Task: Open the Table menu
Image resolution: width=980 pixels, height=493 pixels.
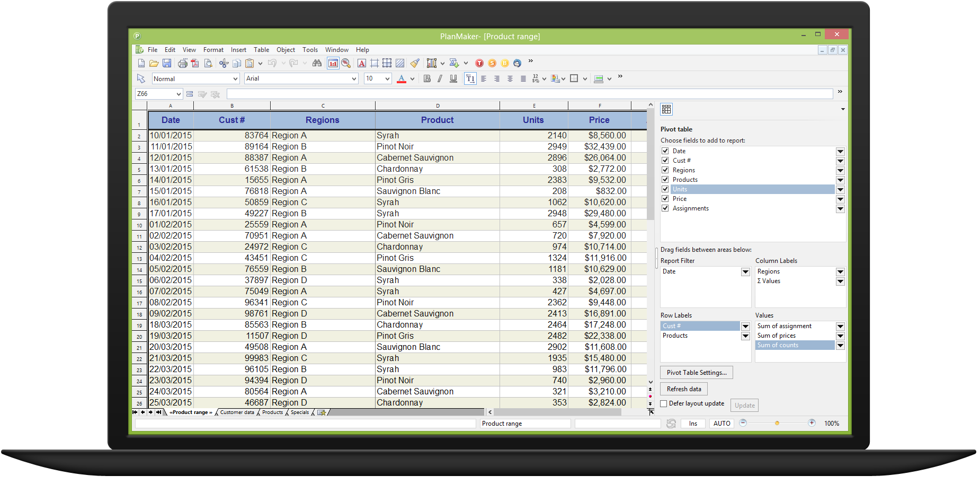Action: click(x=261, y=50)
